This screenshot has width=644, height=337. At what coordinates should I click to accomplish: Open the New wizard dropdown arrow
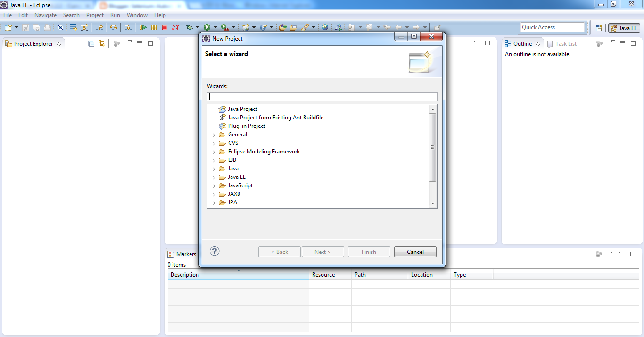click(17, 27)
